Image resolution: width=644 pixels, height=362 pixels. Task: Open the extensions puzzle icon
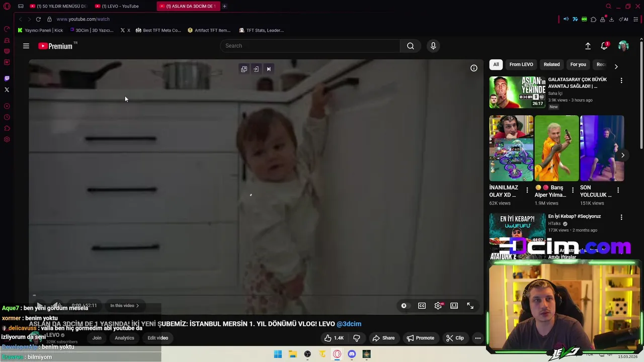(593, 19)
